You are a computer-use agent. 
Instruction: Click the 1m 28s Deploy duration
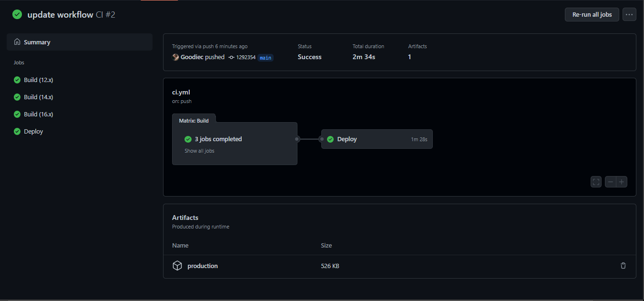pos(419,139)
